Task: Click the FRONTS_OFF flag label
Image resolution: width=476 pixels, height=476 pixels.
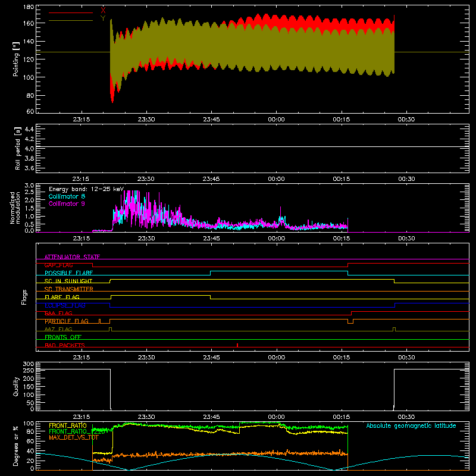Action: tap(63, 337)
